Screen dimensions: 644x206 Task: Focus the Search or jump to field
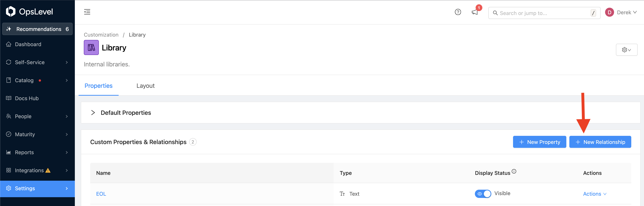pos(544,13)
